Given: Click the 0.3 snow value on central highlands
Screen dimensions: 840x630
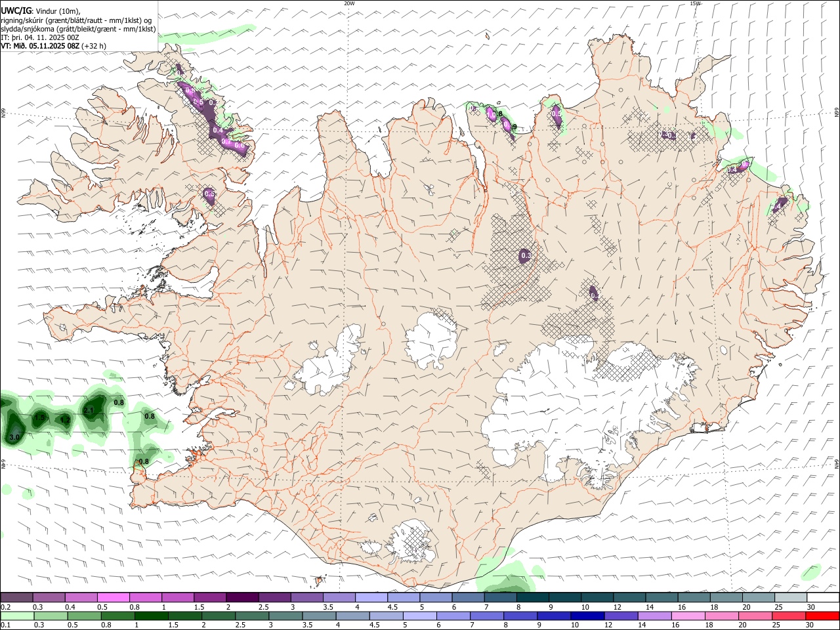Looking at the screenshot, I should pos(526,255).
